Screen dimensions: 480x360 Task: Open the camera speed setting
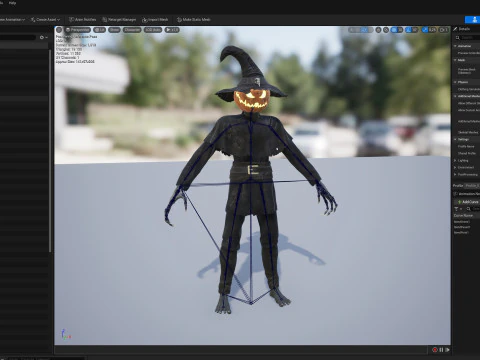click(443, 30)
